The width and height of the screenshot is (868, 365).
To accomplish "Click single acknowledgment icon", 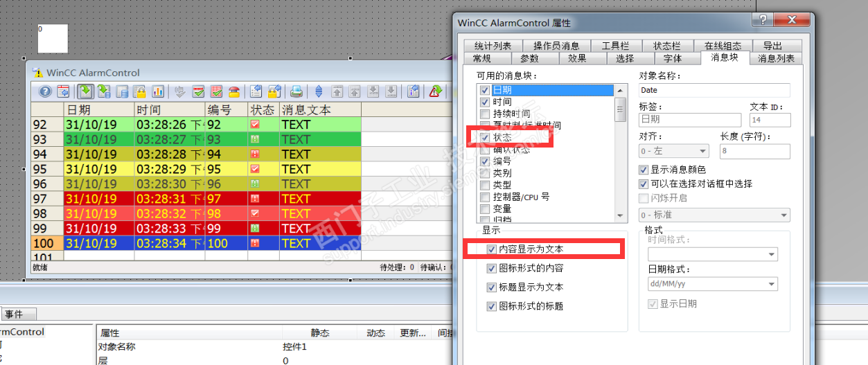I will pos(198,91).
